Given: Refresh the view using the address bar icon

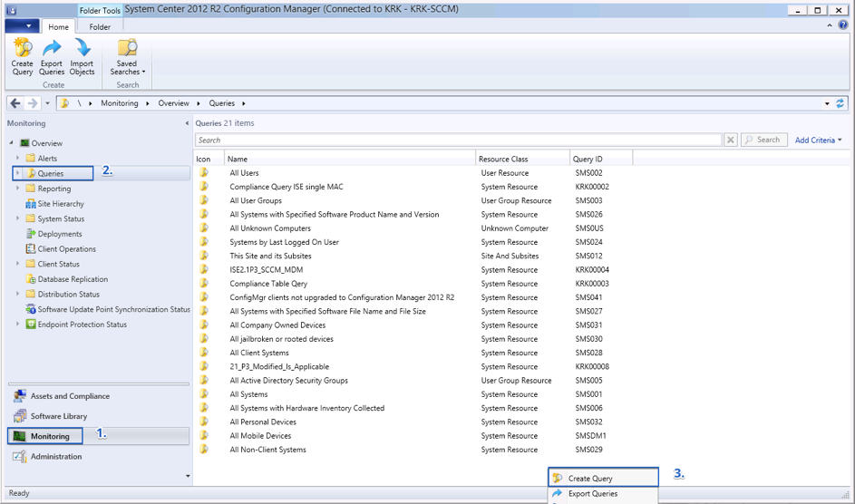Looking at the screenshot, I should click(840, 103).
